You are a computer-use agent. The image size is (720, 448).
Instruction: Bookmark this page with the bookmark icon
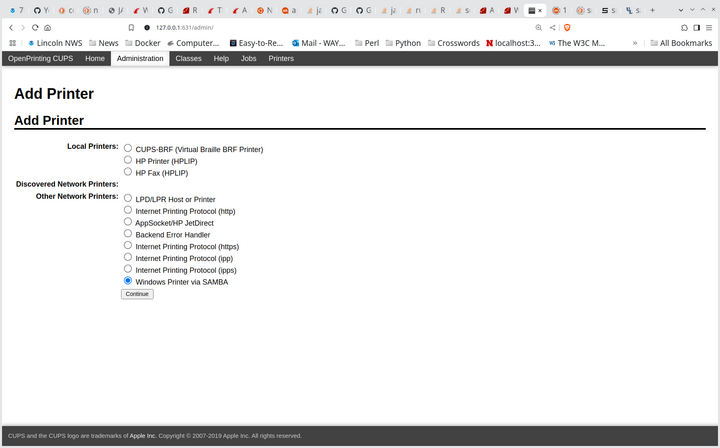click(x=131, y=28)
